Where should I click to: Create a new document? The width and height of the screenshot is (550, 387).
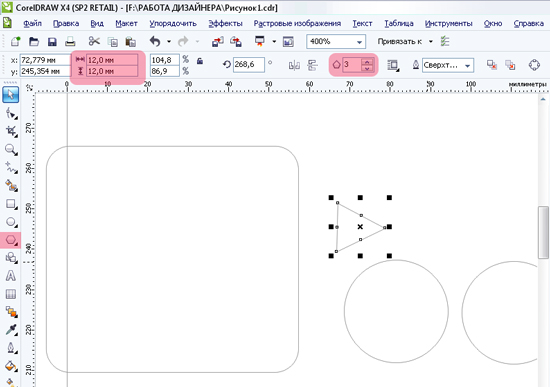click(x=15, y=41)
